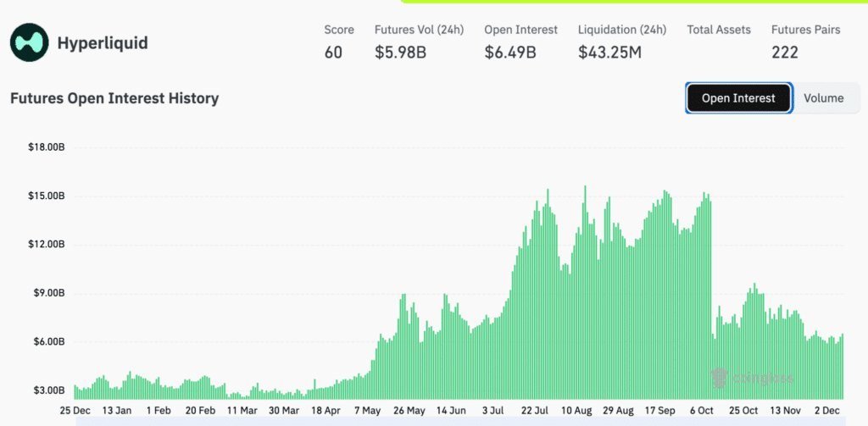Click the 20 Feb x-axis date
The image size is (868, 426).
coord(200,411)
